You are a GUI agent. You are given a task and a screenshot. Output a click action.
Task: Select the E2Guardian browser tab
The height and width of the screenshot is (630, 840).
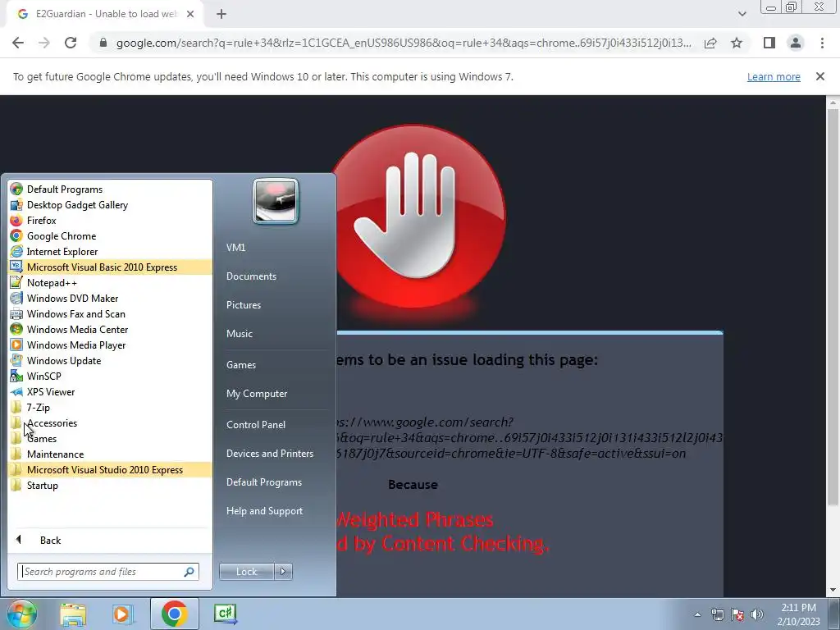[105, 14]
